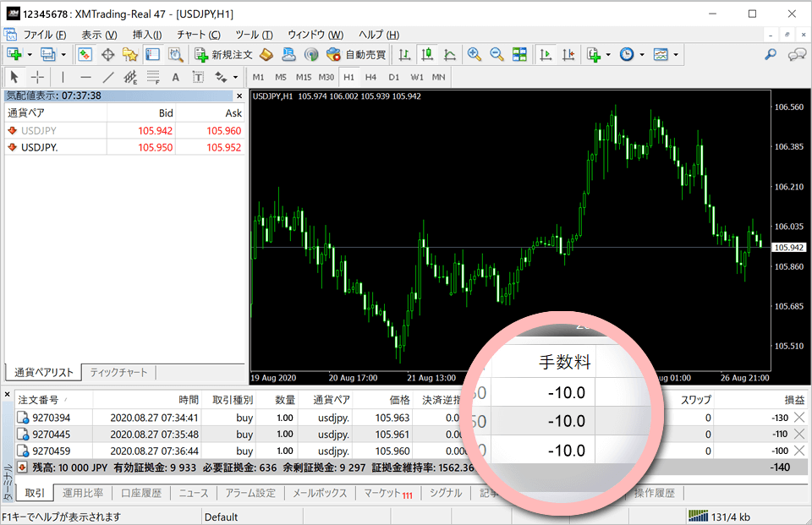Toggle the chart auto scroll icon
Viewport: 812px width, 525px height.
tap(546, 55)
